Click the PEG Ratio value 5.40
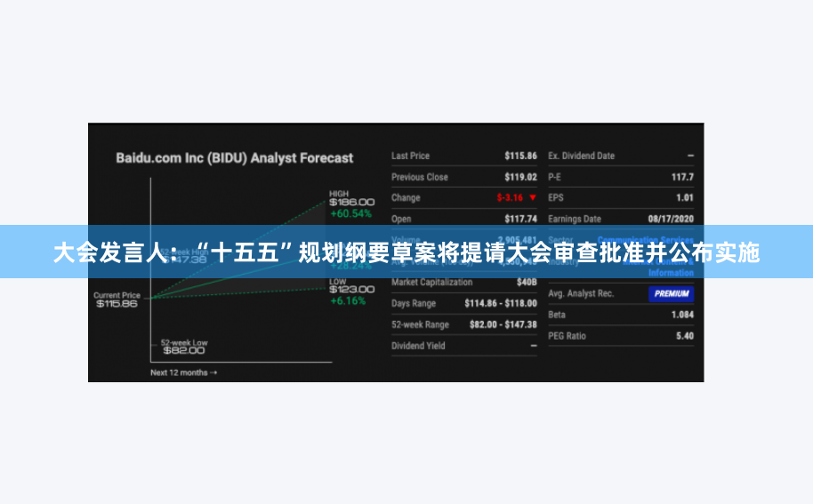This screenshot has width=813, height=504. point(684,336)
